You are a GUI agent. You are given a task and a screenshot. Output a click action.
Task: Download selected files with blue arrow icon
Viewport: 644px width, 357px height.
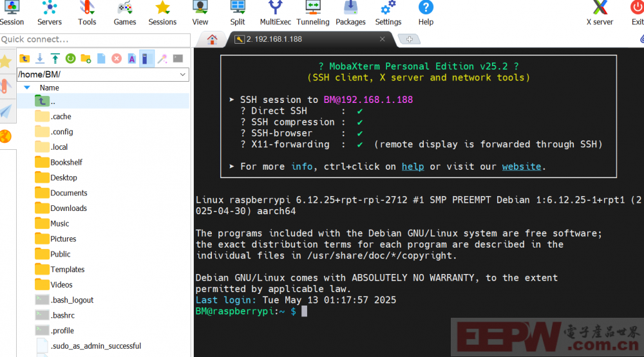click(x=40, y=59)
